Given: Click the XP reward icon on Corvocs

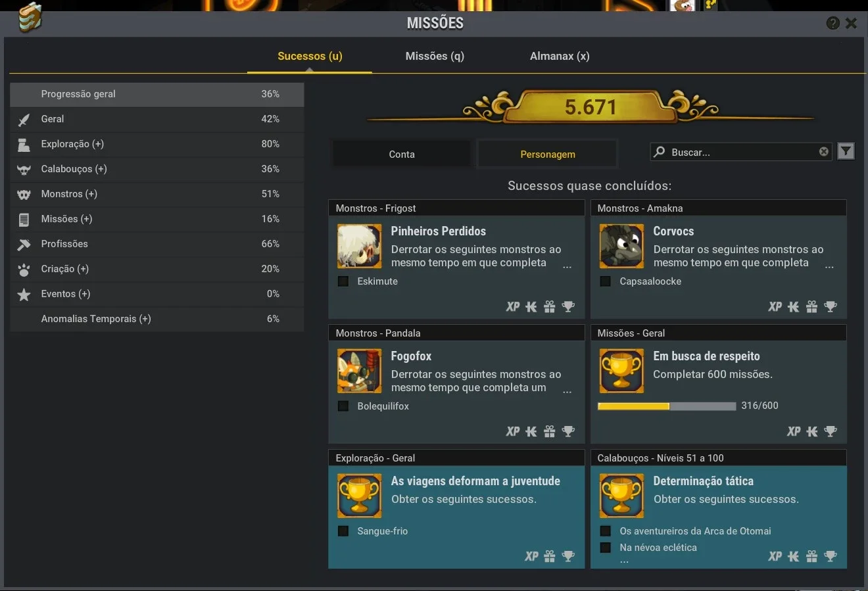Looking at the screenshot, I should 775,306.
